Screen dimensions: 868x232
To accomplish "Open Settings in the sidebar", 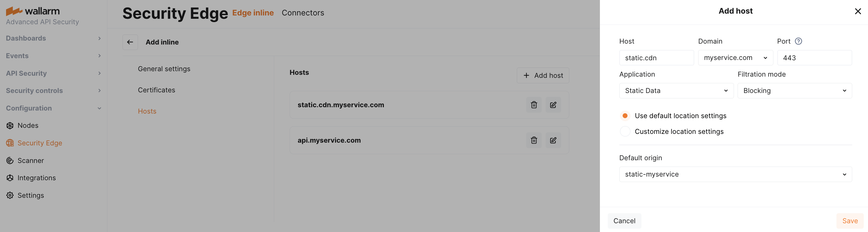I will coord(31,195).
